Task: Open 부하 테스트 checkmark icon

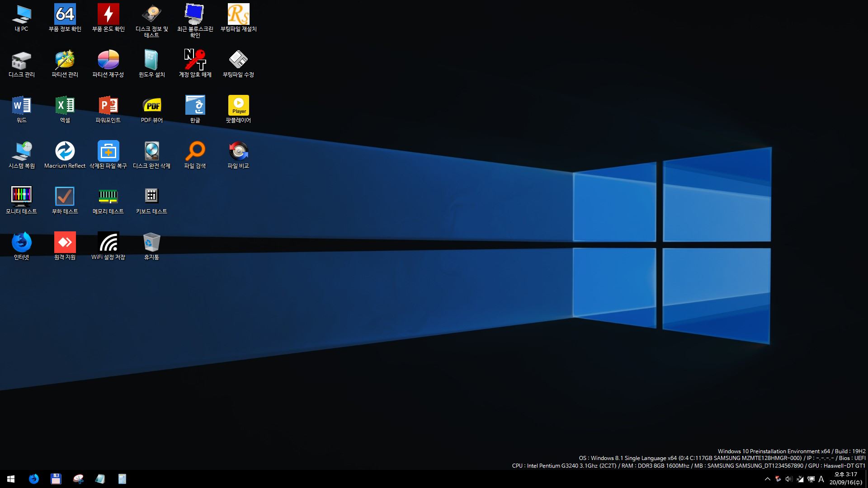Action: 65,200
